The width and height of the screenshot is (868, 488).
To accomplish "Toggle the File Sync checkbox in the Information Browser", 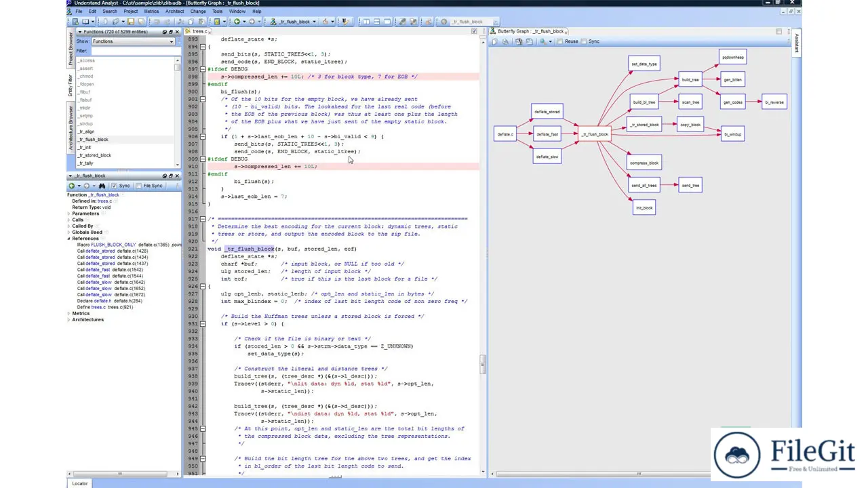I will (x=138, y=186).
